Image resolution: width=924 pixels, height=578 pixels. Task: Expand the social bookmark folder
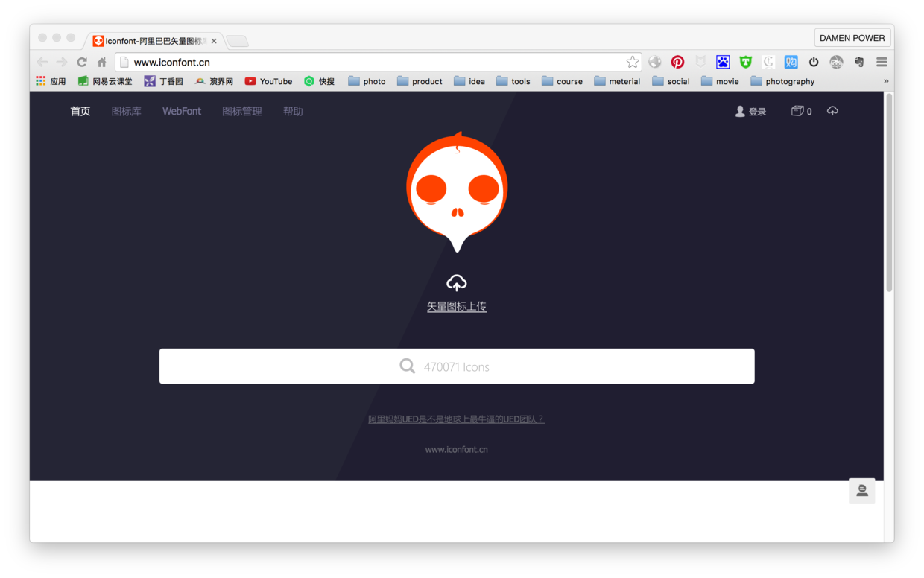tap(671, 81)
